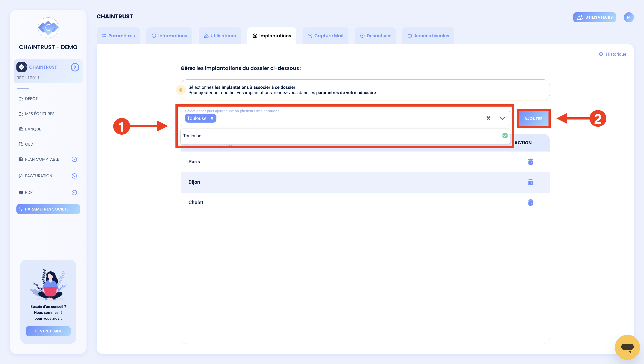Select the Implantations tab
This screenshot has height=364, width=644.
coord(272,36)
